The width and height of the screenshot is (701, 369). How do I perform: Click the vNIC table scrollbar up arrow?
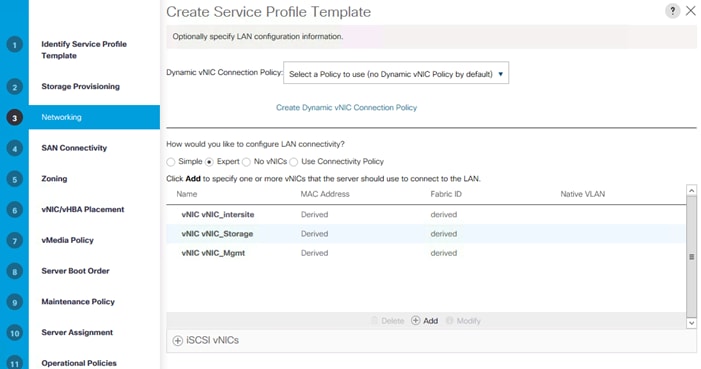pos(692,191)
